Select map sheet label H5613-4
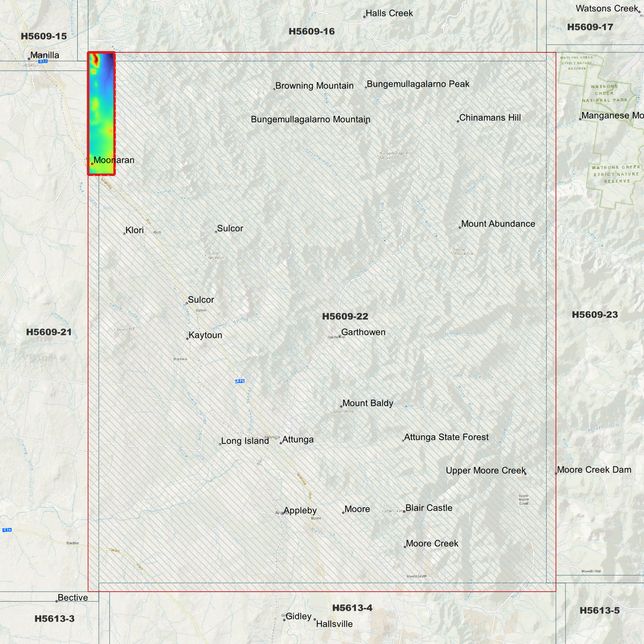644x644 pixels. pyautogui.click(x=352, y=608)
